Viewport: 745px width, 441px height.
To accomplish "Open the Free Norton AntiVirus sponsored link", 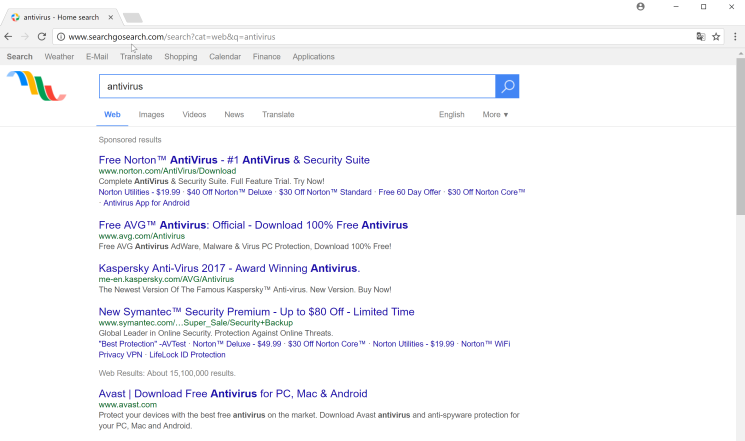I will point(234,160).
